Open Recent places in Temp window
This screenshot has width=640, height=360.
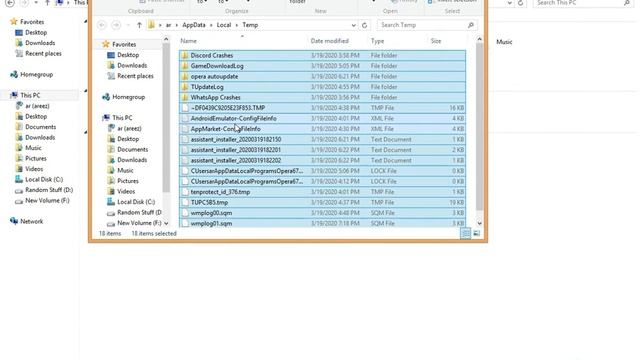point(130,76)
